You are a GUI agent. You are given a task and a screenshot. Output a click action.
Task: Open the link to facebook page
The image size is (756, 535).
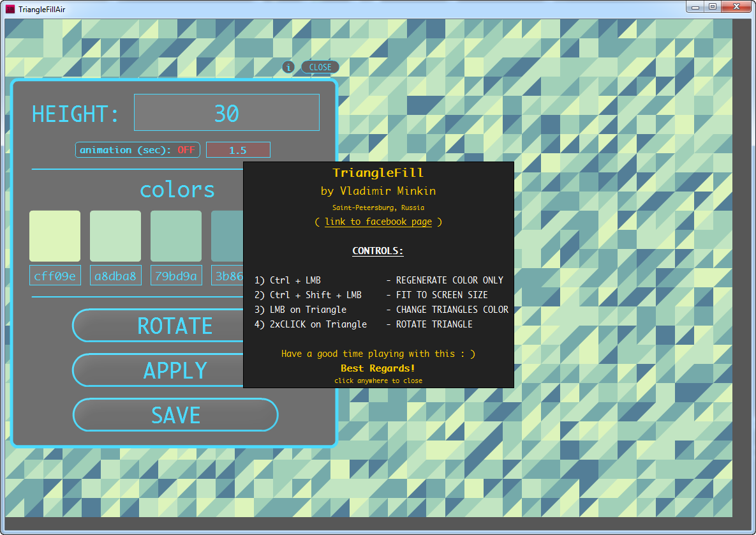(378, 222)
